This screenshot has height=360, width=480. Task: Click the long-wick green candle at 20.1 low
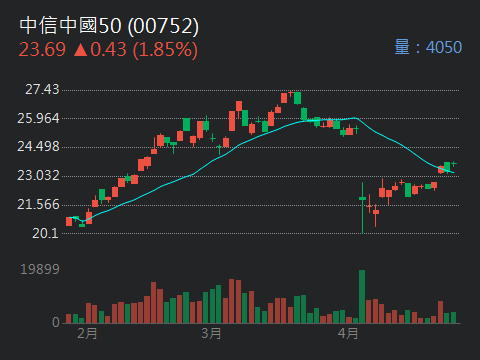362,208
